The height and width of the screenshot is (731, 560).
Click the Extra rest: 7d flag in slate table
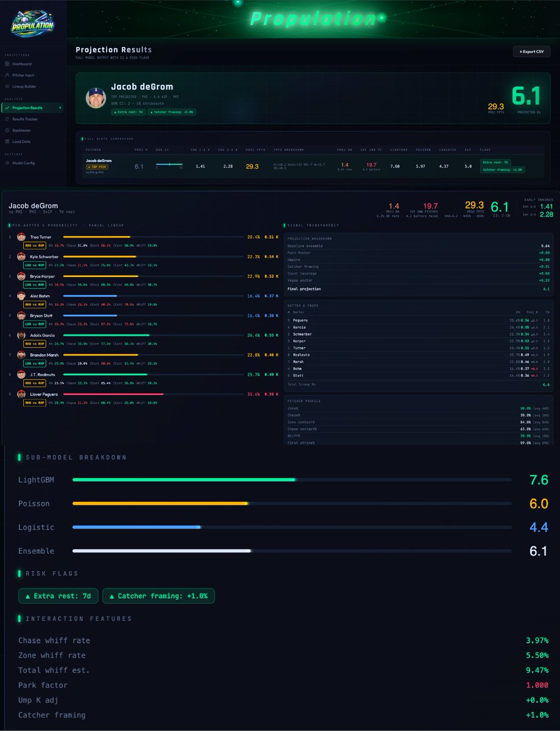coord(495,163)
